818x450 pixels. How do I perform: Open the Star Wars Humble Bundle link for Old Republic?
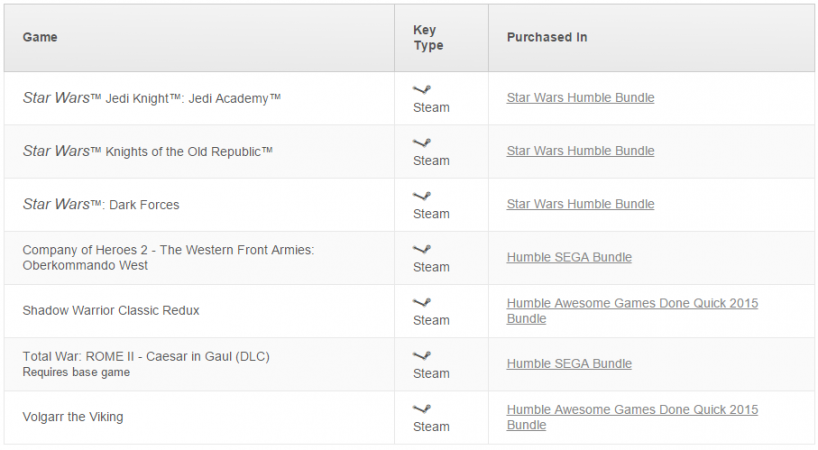click(x=580, y=151)
